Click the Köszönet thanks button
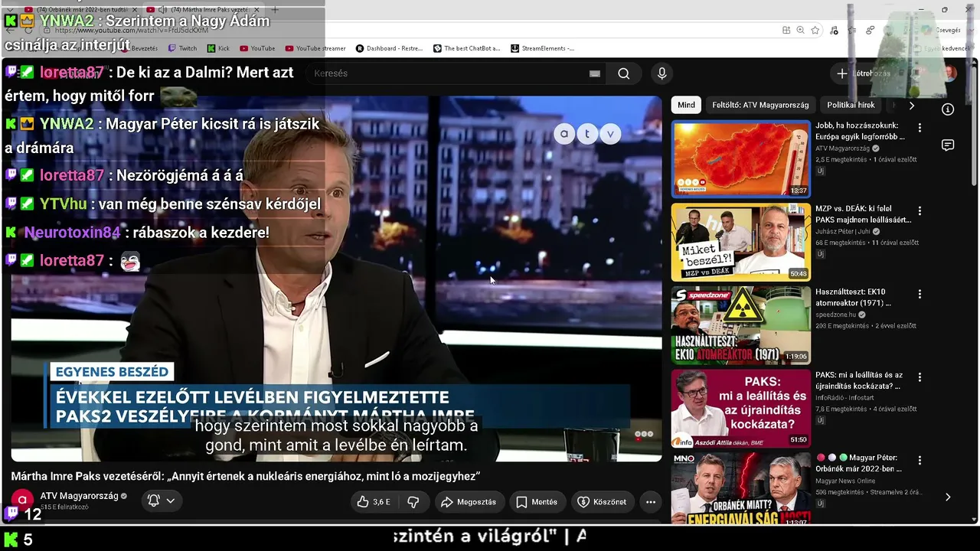980x551 pixels. tap(602, 502)
